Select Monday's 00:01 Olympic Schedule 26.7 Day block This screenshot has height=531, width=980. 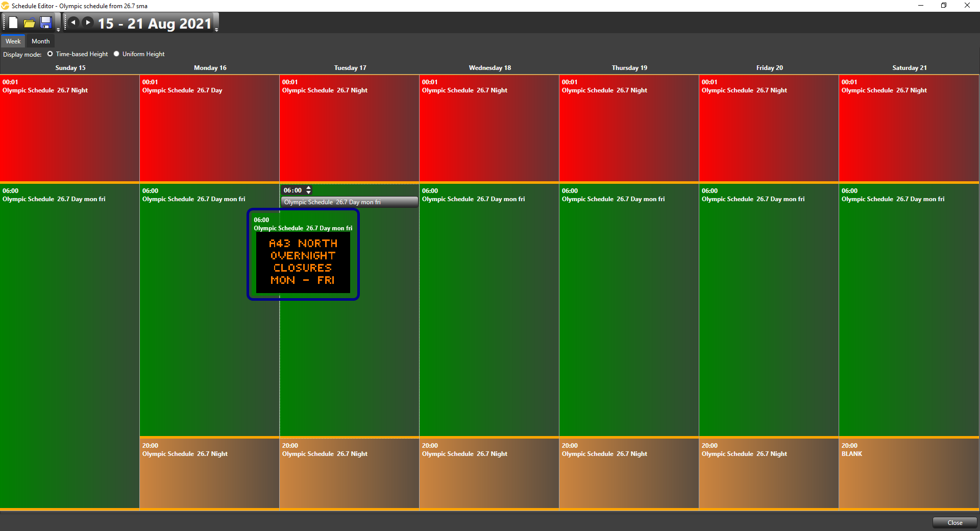pyautogui.click(x=209, y=128)
